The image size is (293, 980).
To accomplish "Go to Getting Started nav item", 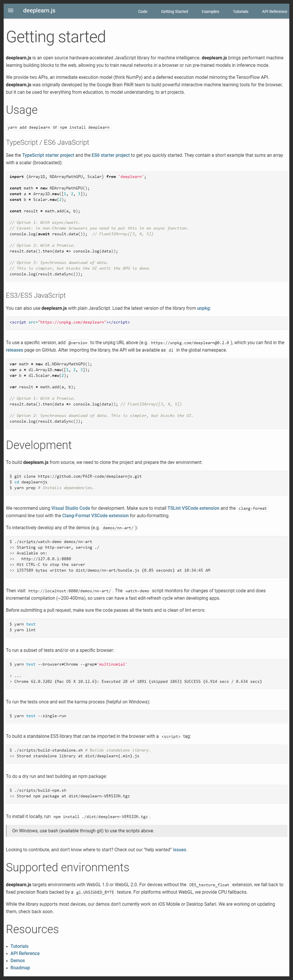I will tap(174, 11).
